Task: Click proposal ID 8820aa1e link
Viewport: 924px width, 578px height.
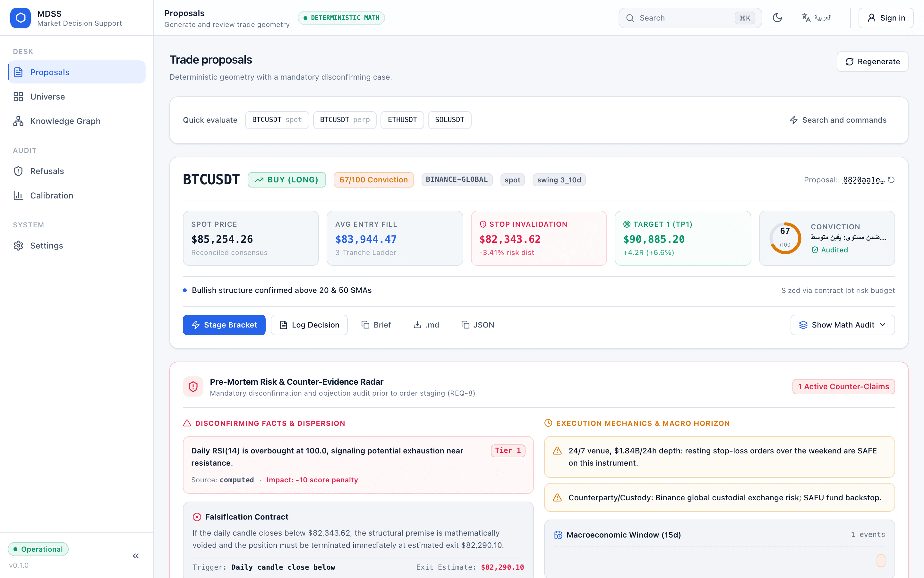Action: [864, 180]
